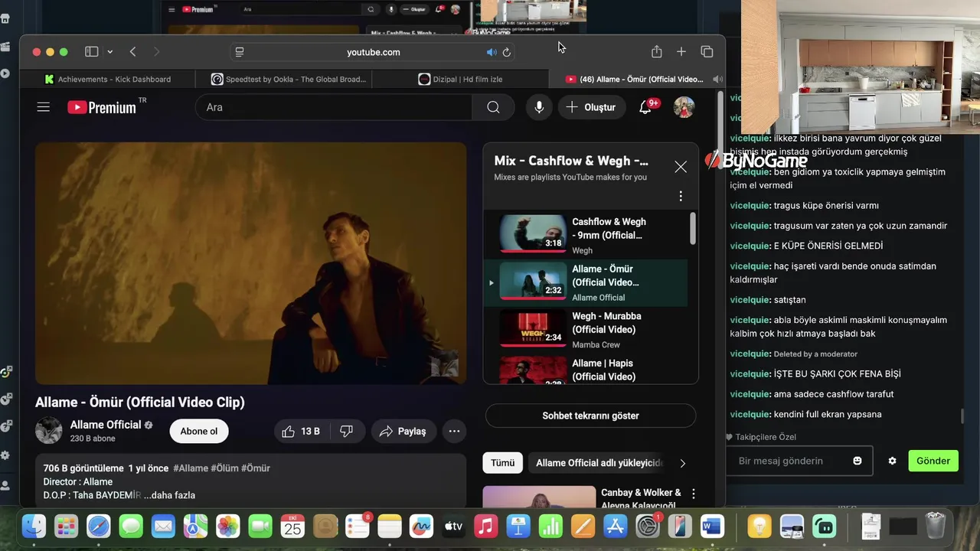Close the Mix playlist panel
The width and height of the screenshot is (980, 551).
point(681,167)
